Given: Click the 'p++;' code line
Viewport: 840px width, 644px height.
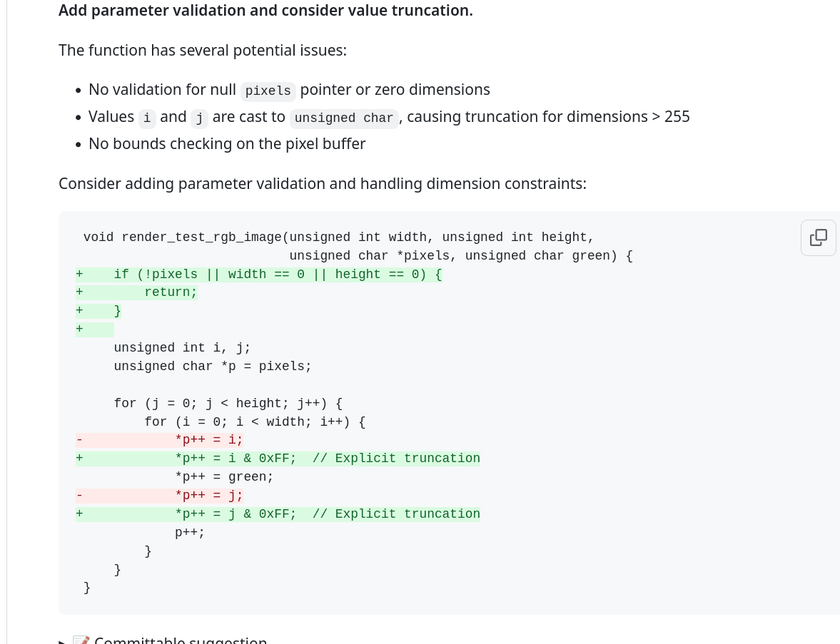Looking at the screenshot, I should pyautogui.click(x=190, y=533).
